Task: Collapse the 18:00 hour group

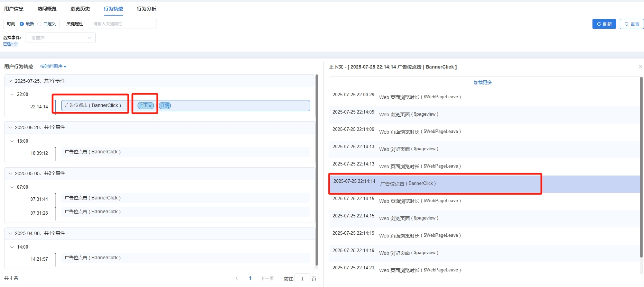Action: [12, 141]
